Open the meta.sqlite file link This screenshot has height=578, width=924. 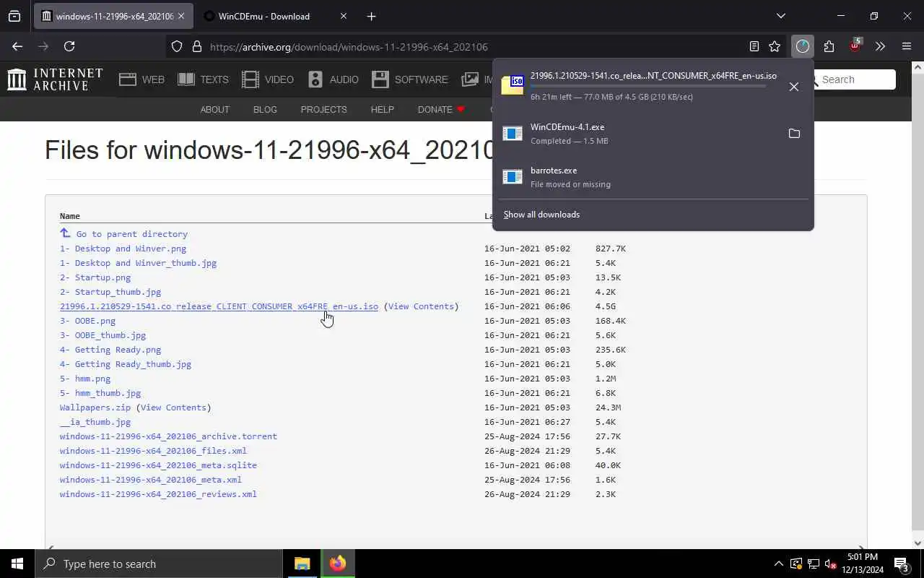coord(158,465)
